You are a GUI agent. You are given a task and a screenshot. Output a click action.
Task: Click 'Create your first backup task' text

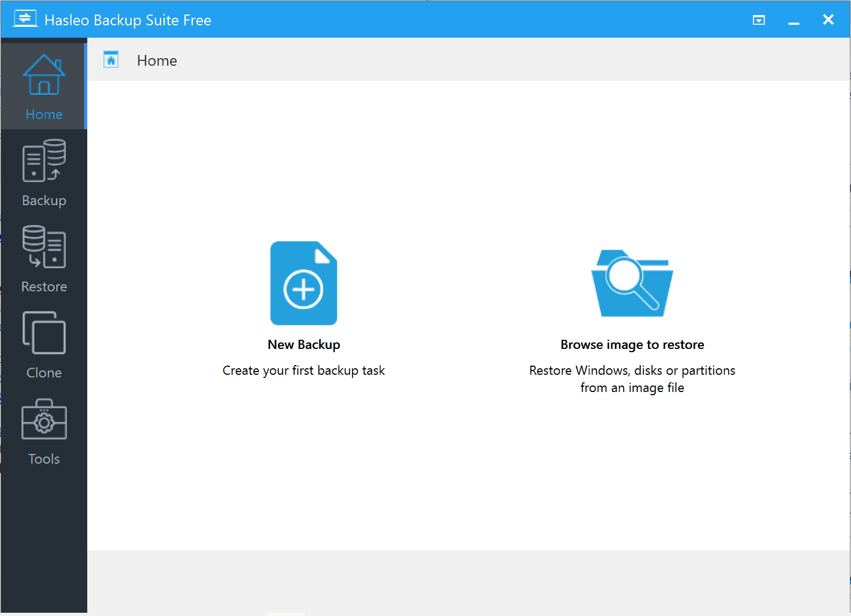coord(304,370)
